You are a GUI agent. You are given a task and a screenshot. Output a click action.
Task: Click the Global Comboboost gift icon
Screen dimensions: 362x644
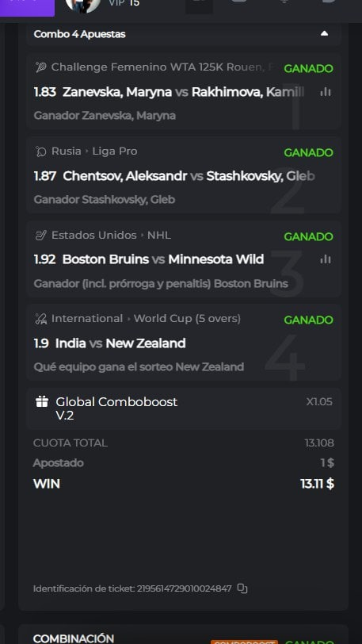click(x=42, y=401)
